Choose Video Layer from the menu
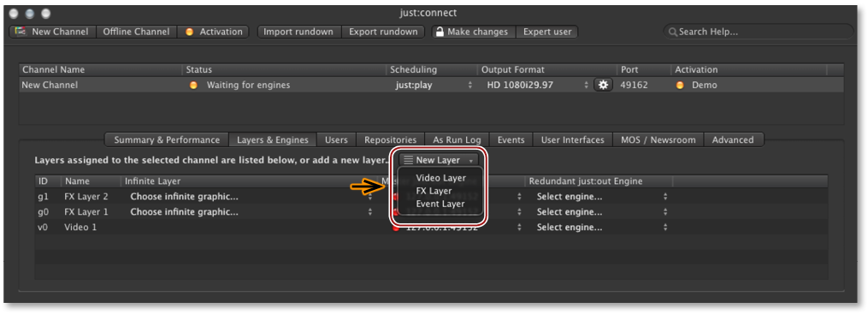 click(440, 178)
